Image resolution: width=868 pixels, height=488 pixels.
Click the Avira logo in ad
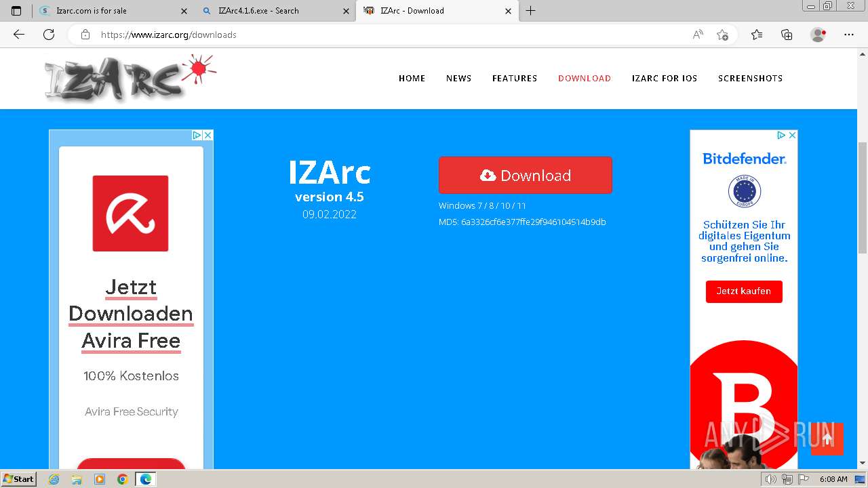[131, 213]
